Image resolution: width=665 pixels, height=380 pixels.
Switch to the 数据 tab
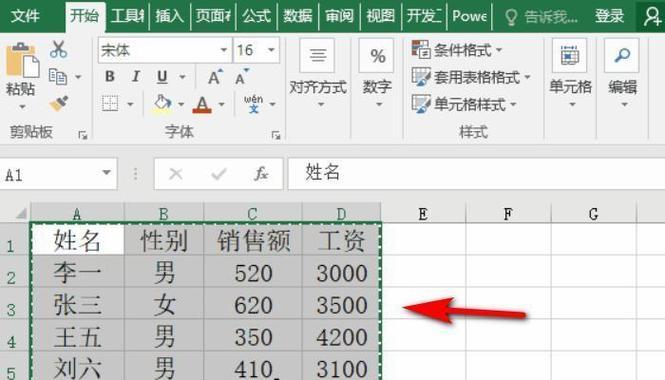click(297, 16)
